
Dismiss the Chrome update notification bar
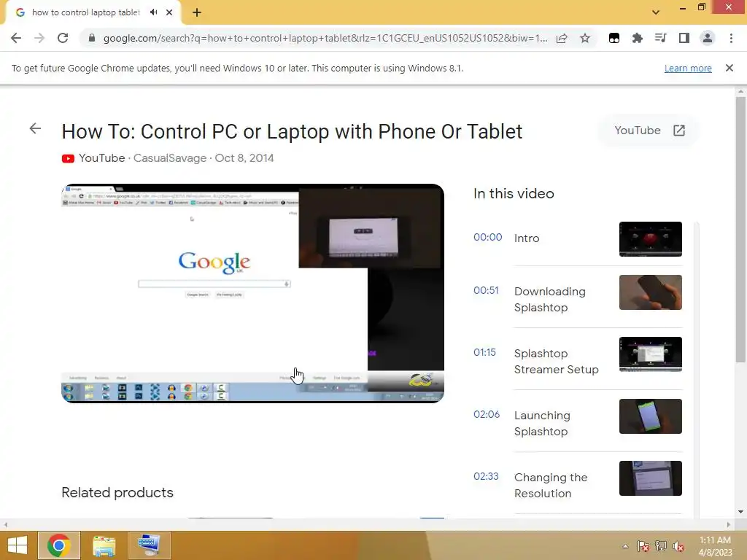click(729, 68)
